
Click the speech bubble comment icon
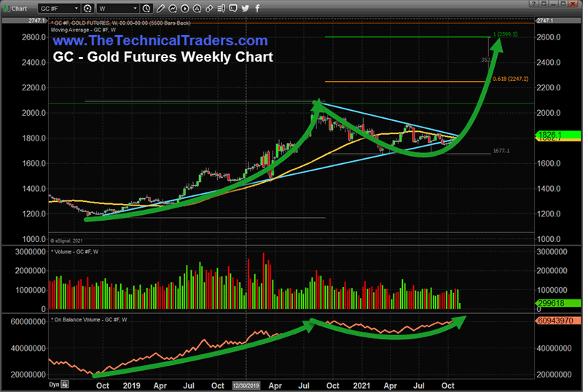click(233, 8)
